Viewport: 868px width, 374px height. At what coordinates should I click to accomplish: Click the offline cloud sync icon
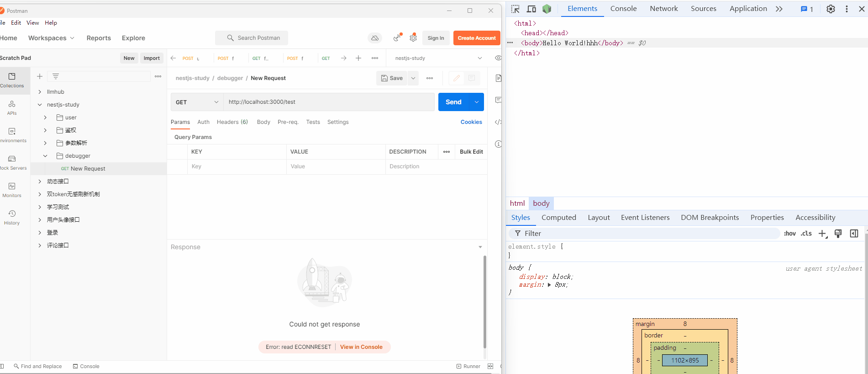(x=375, y=38)
